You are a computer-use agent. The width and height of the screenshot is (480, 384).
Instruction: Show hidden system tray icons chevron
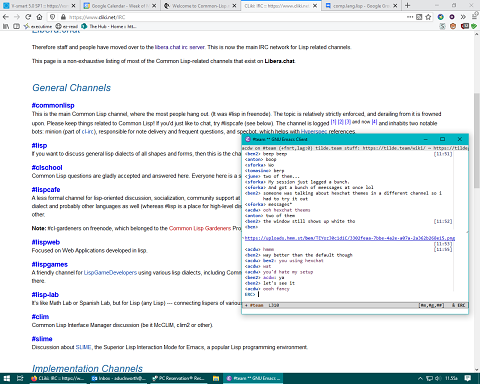pos(420,378)
